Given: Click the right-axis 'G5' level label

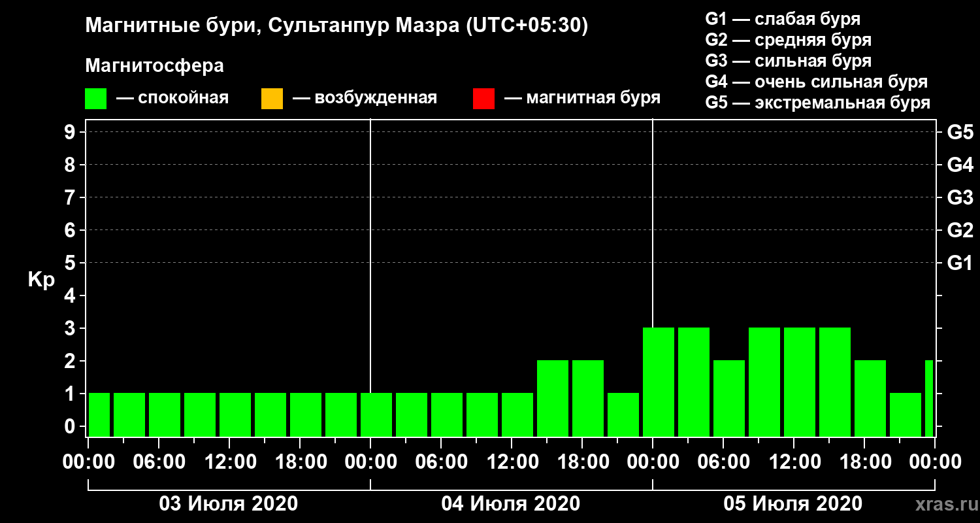Looking at the screenshot, I should point(960,133).
